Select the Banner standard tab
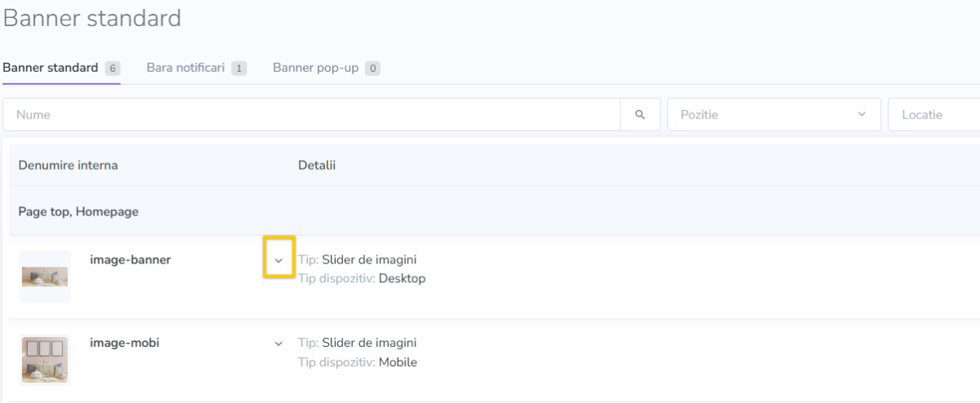The height and width of the screenshot is (403, 980). tap(61, 68)
